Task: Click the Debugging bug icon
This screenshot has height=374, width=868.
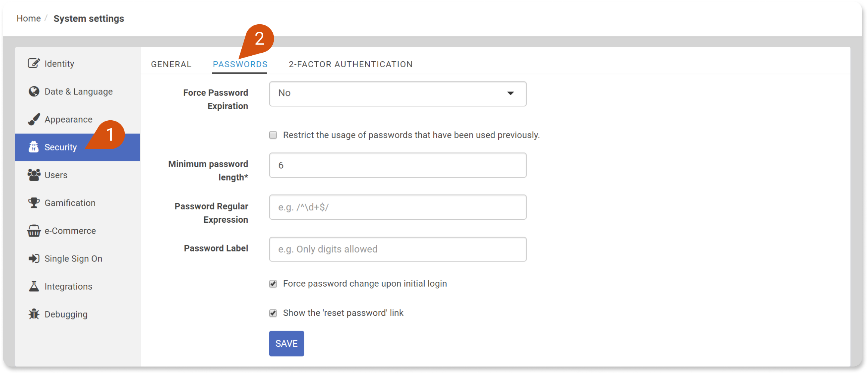Action: point(34,314)
